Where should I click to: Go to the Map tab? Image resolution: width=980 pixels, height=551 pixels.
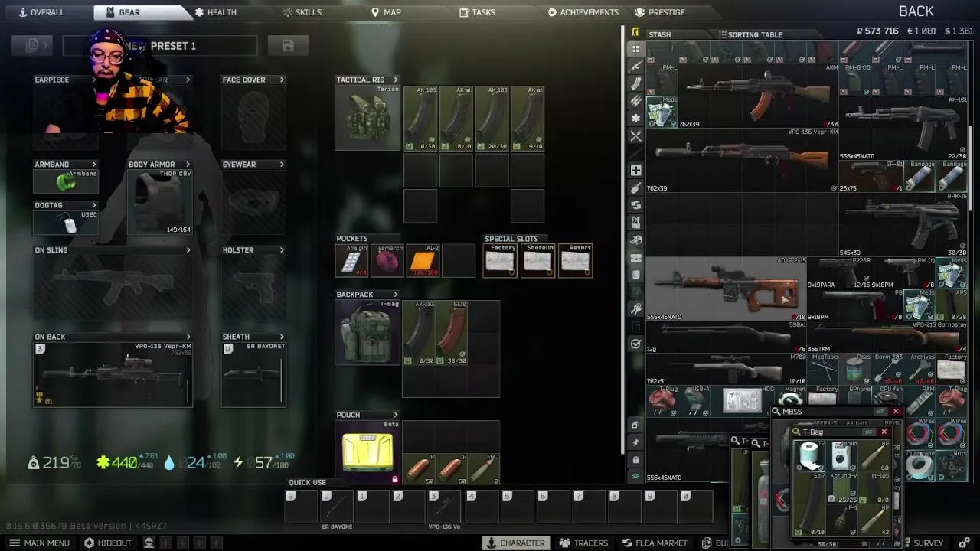click(x=386, y=12)
